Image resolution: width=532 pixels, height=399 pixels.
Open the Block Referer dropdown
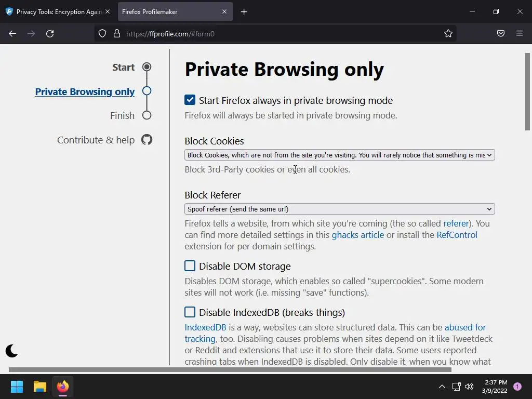point(340,209)
